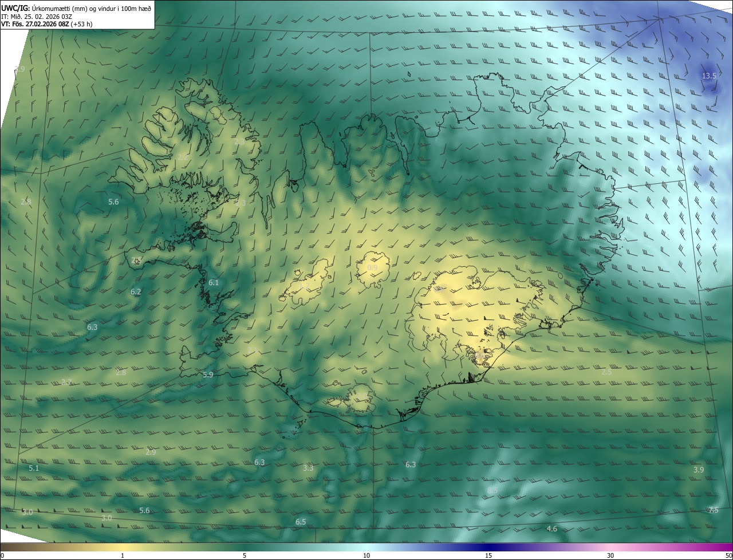Click the 6.1 value label on the map
The width and height of the screenshot is (733, 560).
pyautogui.click(x=214, y=282)
